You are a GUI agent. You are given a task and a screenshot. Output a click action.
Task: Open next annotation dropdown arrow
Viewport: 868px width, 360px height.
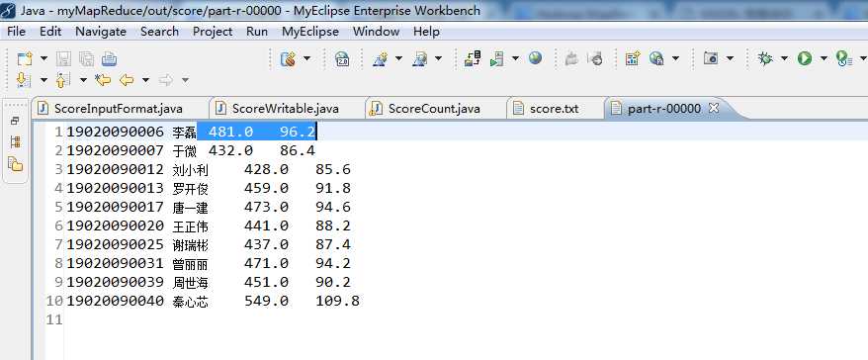[x=43, y=80]
